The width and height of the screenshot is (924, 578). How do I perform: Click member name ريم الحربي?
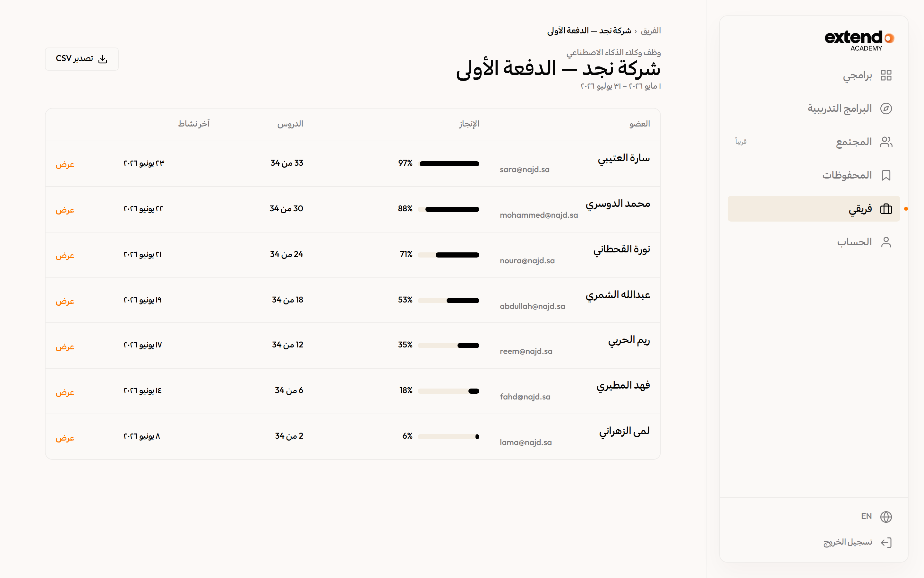click(629, 340)
